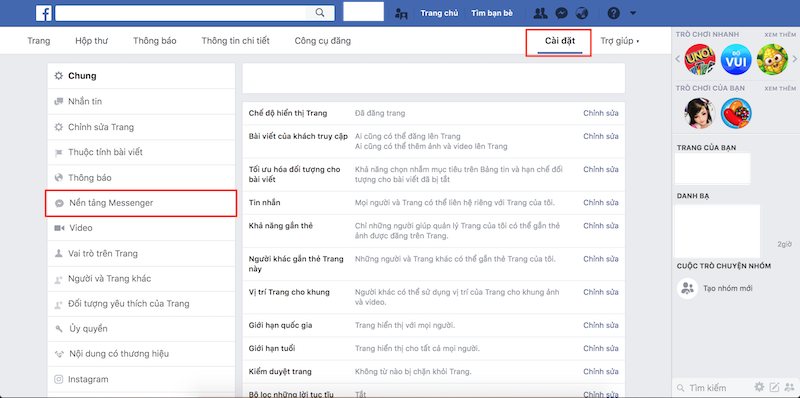Edit the Tin nhắn setting
Screen dimensions: 800x398
tap(601, 203)
